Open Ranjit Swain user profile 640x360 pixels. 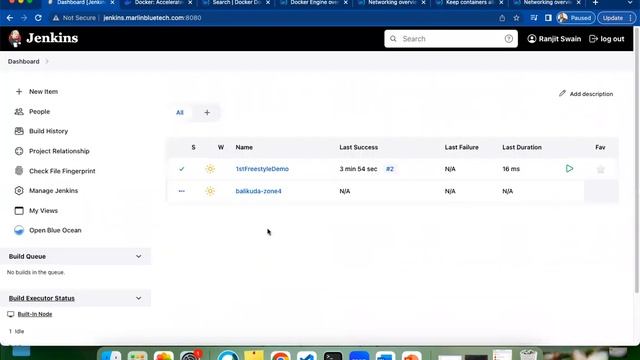tap(554, 39)
